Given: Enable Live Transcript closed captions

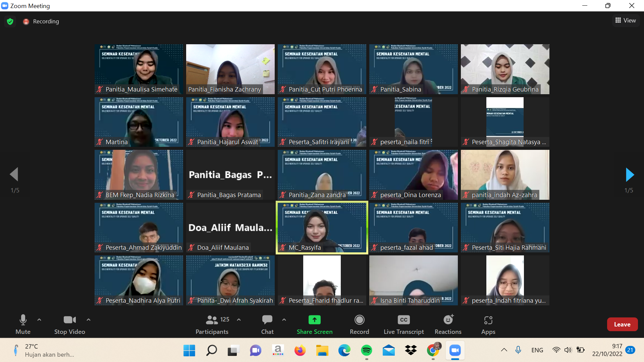Looking at the screenshot, I should pyautogui.click(x=404, y=320).
